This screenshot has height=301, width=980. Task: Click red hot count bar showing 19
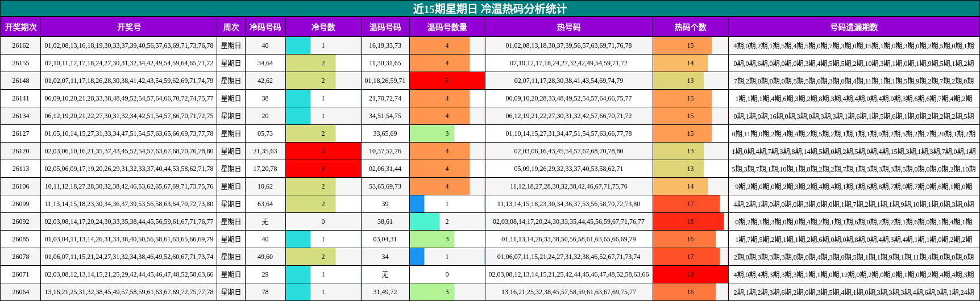click(690, 274)
